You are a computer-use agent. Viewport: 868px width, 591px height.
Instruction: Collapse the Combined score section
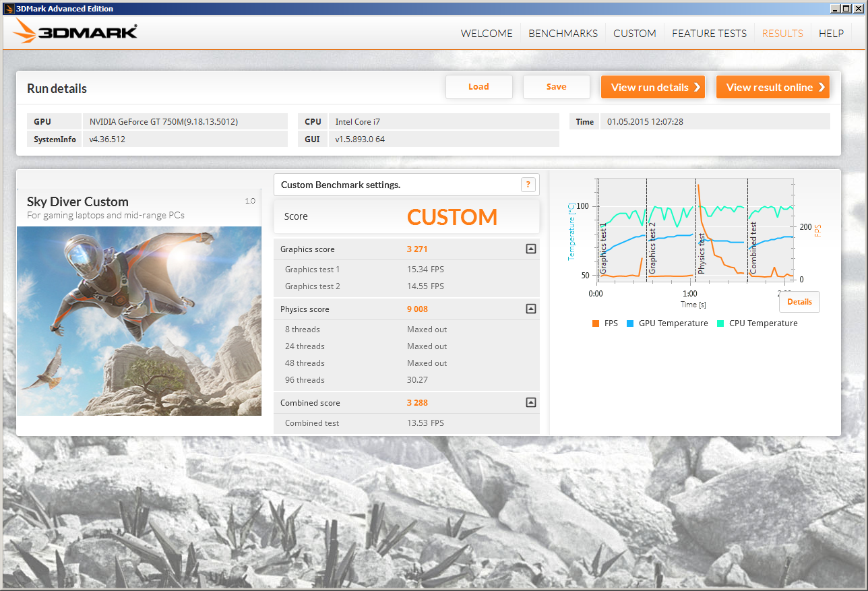(530, 403)
